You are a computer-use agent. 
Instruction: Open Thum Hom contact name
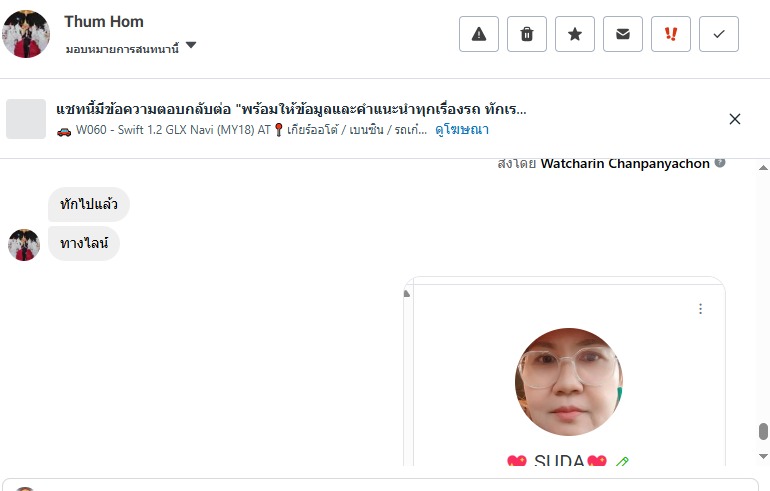coord(104,22)
